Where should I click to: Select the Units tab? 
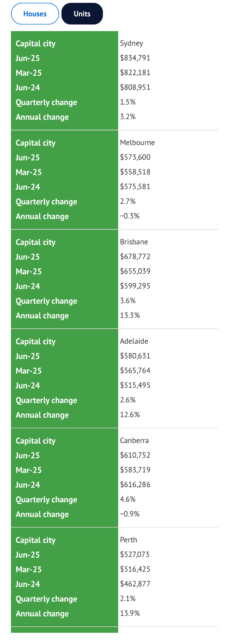point(82,14)
